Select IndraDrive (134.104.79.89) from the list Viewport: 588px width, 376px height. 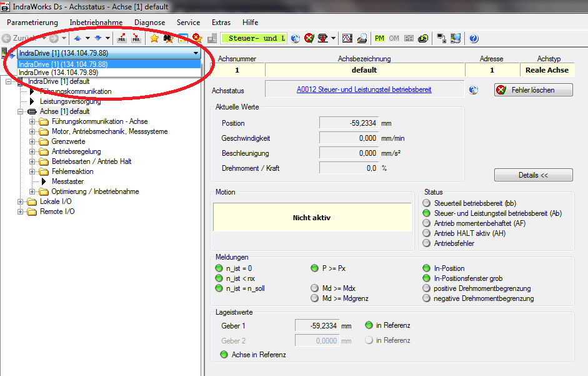pos(109,73)
